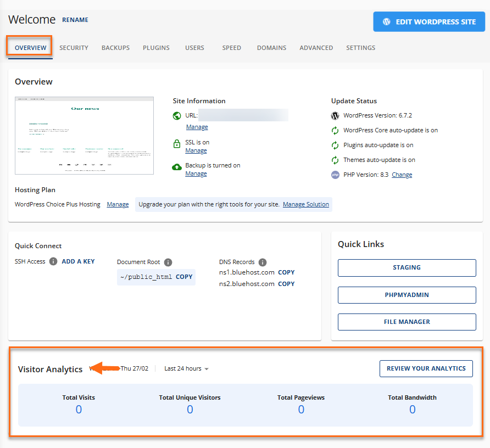Show info for Document Root
490x448 pixels.
(x=168, y=262)
